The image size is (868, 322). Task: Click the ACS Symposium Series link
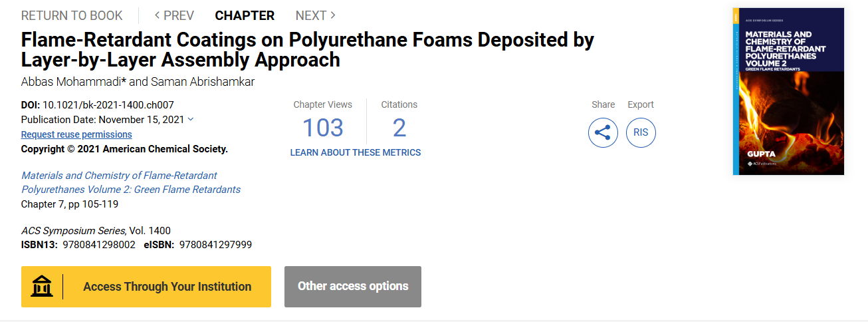point(73,231)
